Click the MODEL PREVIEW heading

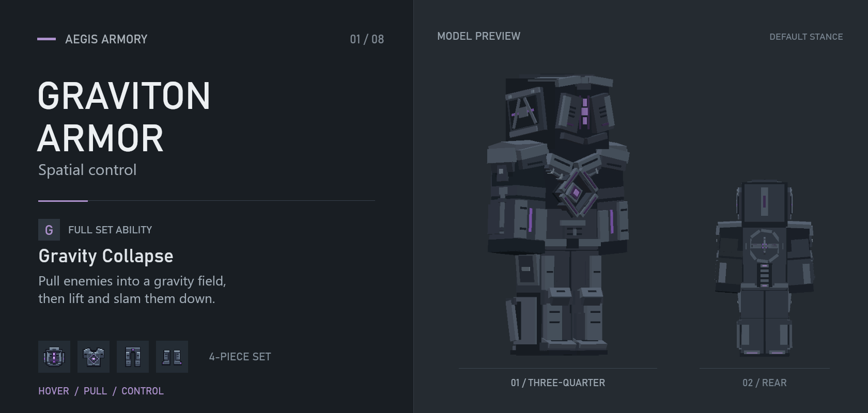coord(479,36)
